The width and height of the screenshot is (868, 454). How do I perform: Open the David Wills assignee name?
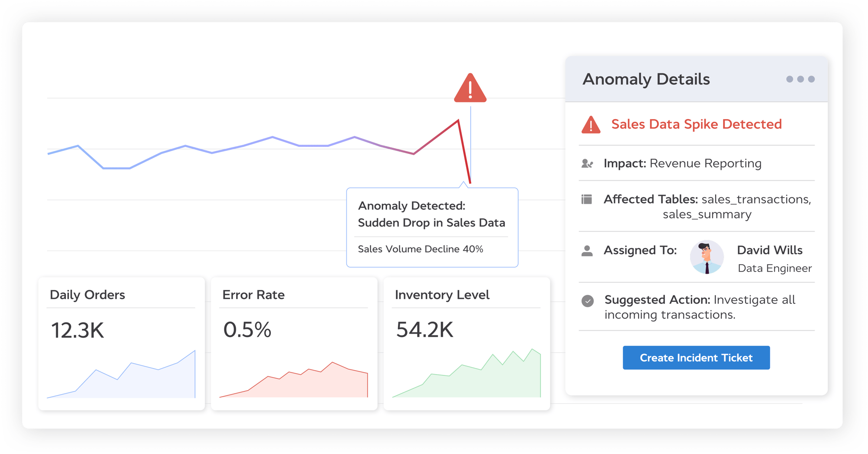pyautogui.click(x=769, y=250)
